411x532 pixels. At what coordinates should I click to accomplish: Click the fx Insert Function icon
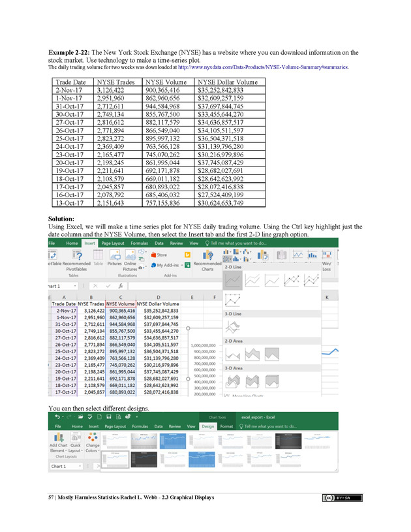pyautogui.click(x=121, y=286)
